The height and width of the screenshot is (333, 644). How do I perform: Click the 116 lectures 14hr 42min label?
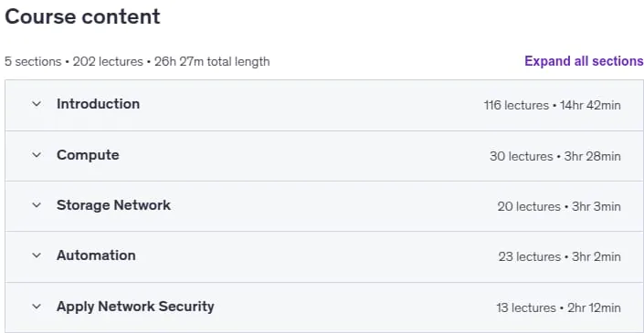click(x=552, y=106)
